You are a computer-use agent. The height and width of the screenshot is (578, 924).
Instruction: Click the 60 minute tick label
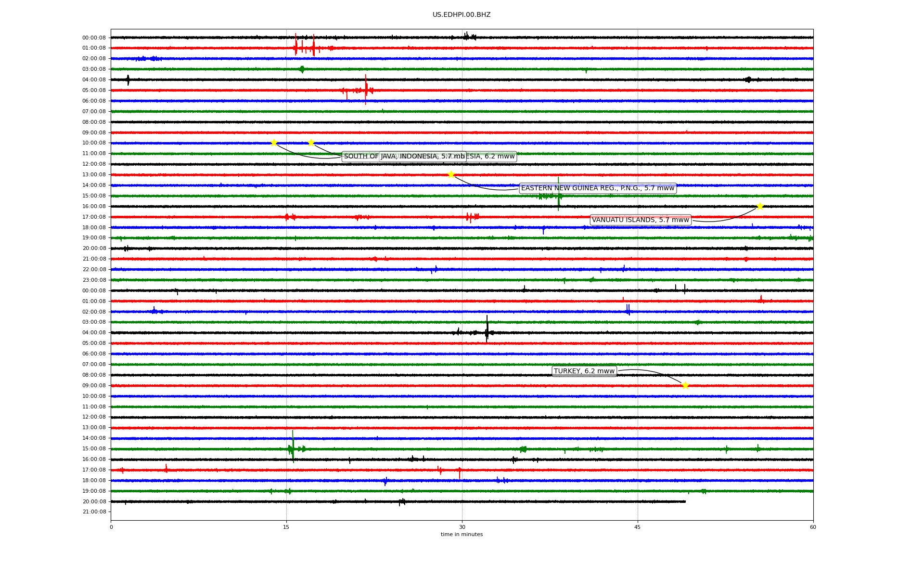812,527
